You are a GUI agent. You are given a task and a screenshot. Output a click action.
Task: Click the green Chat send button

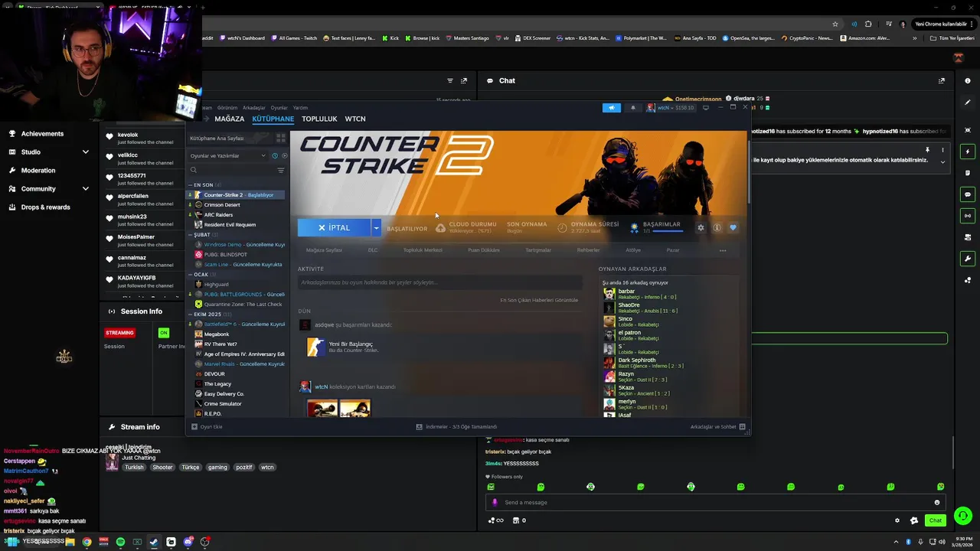pos(935,520)
